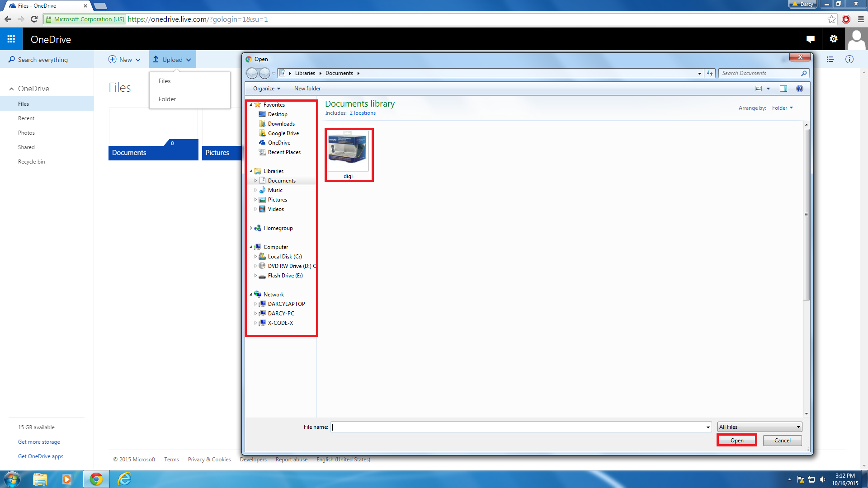
Task: Launch Internet Explorer from the taskbar
Action: click(x=124, y=479)
